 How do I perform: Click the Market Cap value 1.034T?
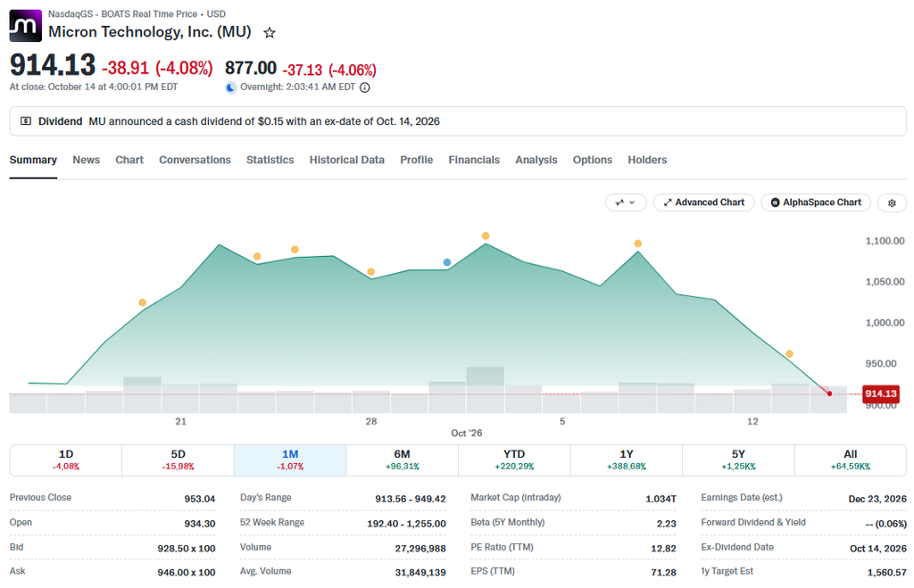tap(661, 499)
